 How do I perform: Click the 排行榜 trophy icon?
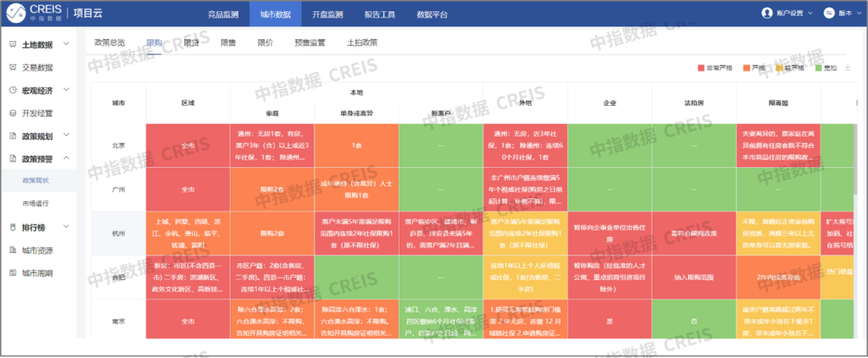pos(13,226)
